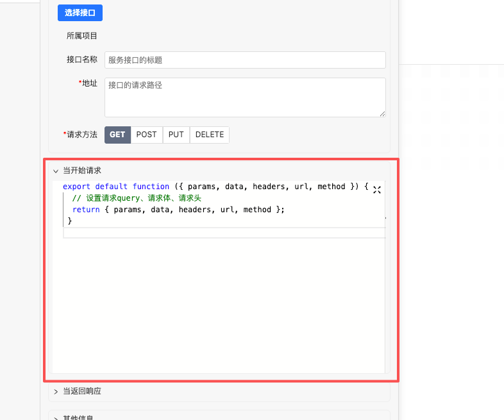The image size is (504, 420).
Task: Click the 当开始请求 section title text
Action: pos(81,171)
